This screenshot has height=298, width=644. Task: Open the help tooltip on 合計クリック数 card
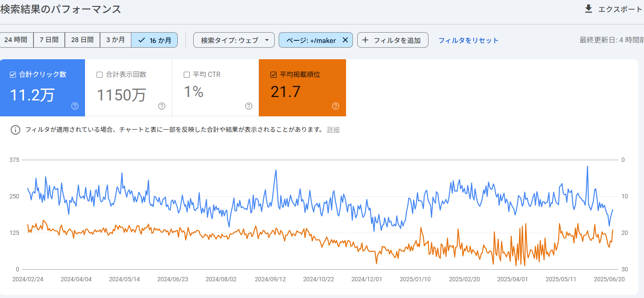[74, 106]
